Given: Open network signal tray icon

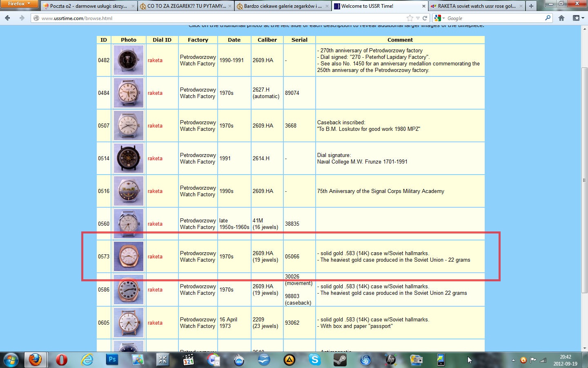Looking at the screenshot, I should [x=543, y=360].
